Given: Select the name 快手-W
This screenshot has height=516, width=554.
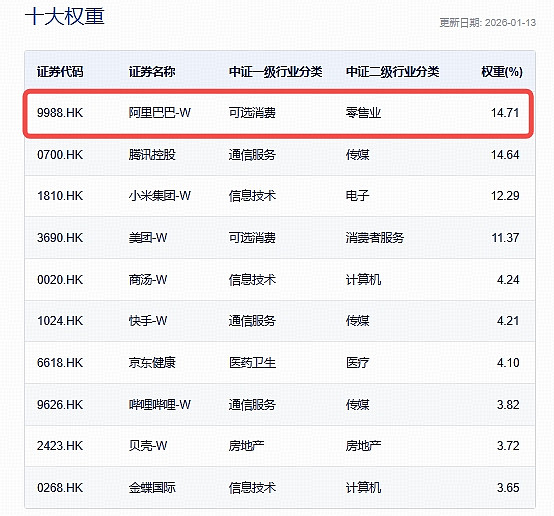Looking at the screenshot, I should tap(148, 321).
